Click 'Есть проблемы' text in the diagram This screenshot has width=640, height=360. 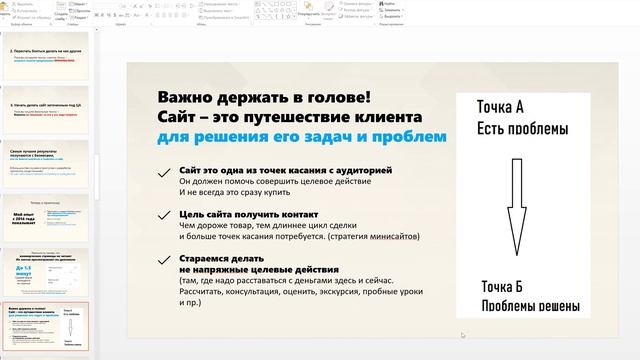point(523,129)
